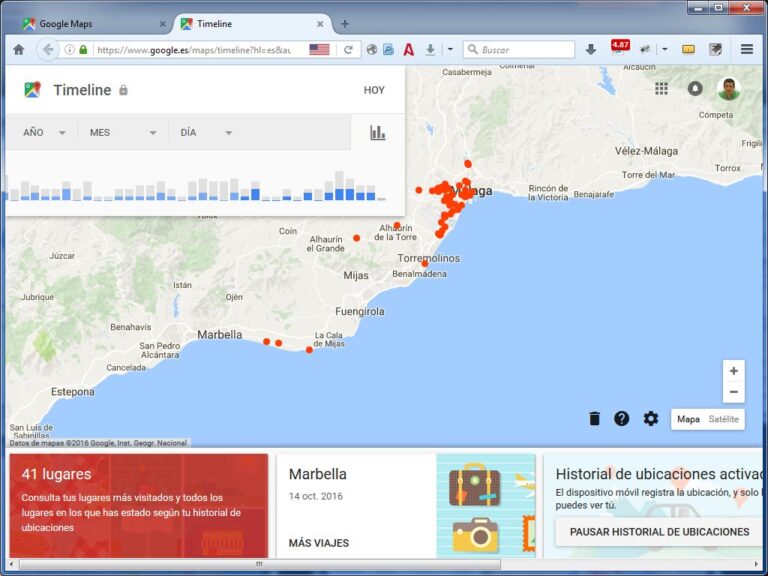Expand the AÑO dropdown
The image size is (768, 576).
tap(44, 132)
